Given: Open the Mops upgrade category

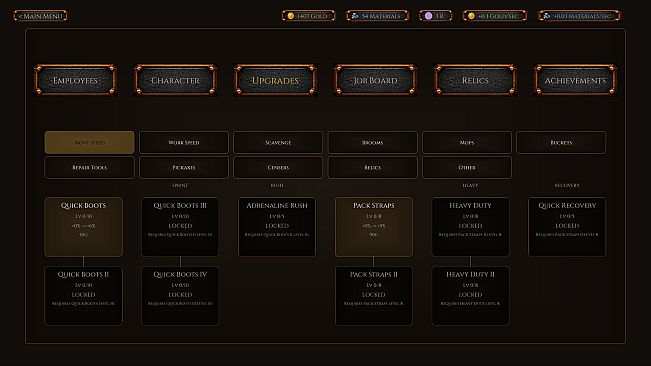Looking at the screenshot, I should (x=467, y=142).
